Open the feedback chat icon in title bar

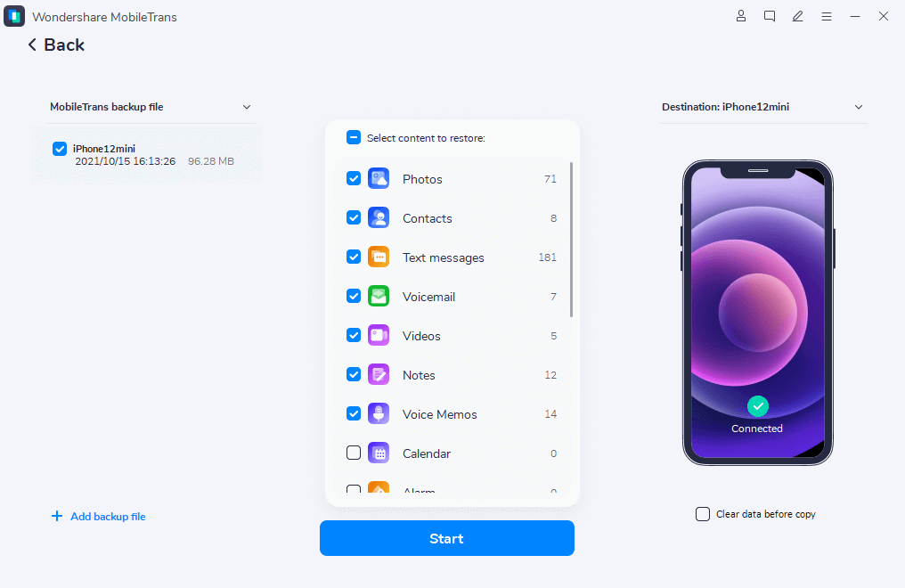click(770, 16)
